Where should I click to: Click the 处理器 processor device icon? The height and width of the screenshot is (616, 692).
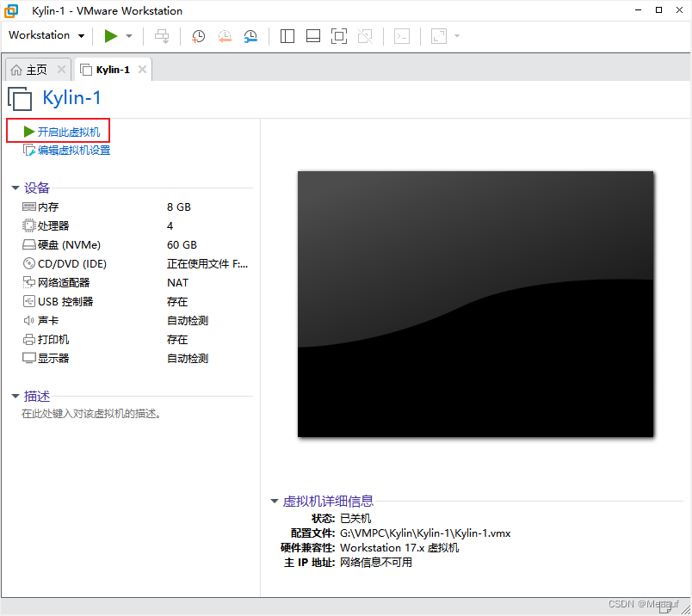(28, 226)
